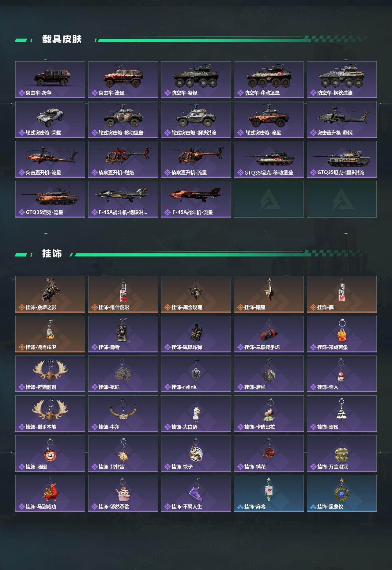Choose the 轮式突击炮-荣耀 vehicle skin

coord(50,120)
